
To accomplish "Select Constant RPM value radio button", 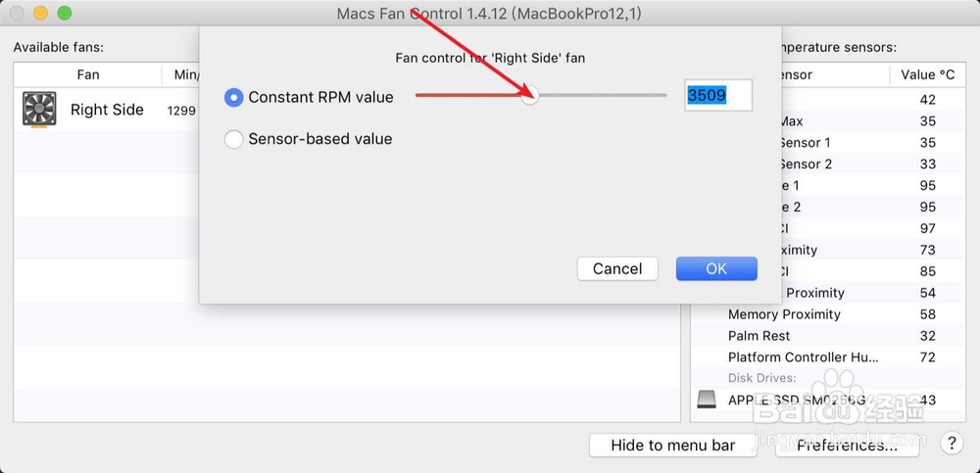I will click(x=234, y=98).
